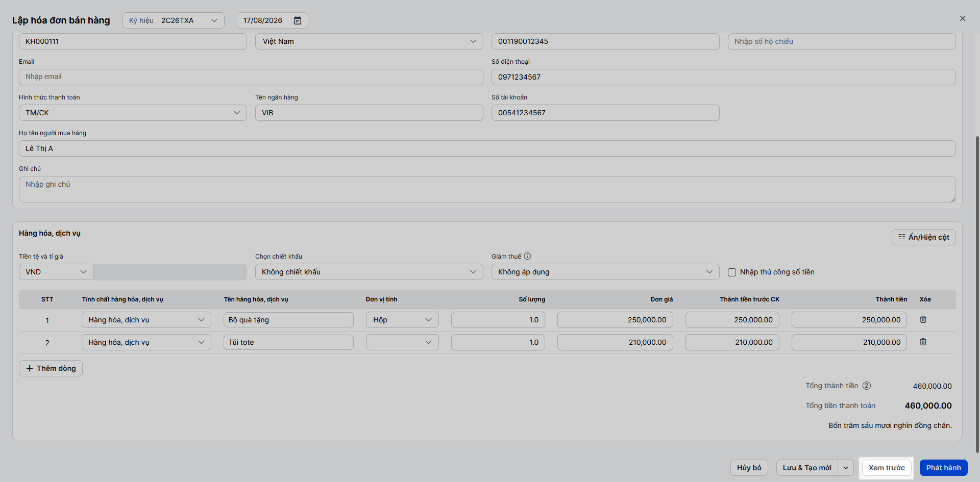
Task: Click the Bộ quà tặng item name field
Action: click(288, 320)
